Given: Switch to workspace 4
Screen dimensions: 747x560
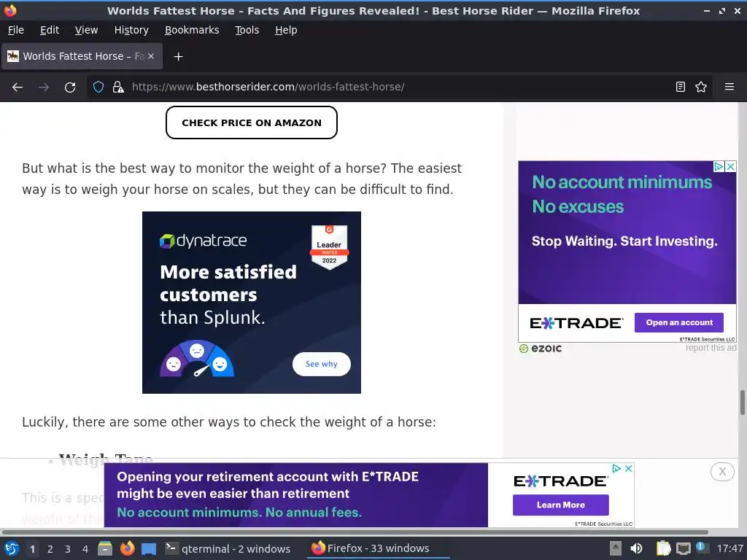Looking at the screenshot, I should pos(85,549).
